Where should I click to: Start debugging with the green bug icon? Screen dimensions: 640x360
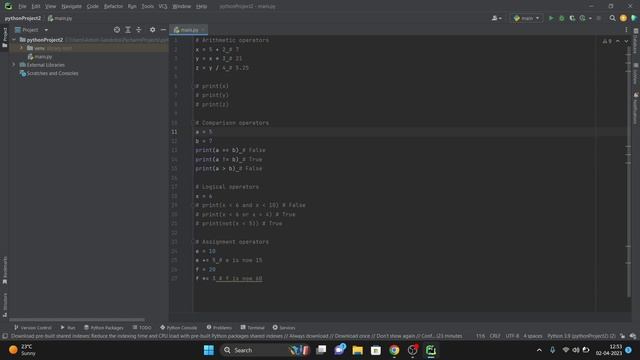(562, 18)
